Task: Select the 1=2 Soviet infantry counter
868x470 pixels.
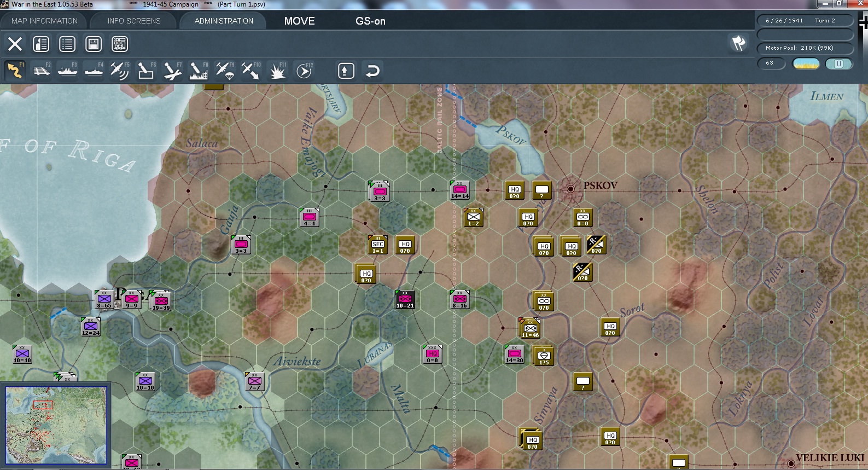Action: tap(474, 217)
